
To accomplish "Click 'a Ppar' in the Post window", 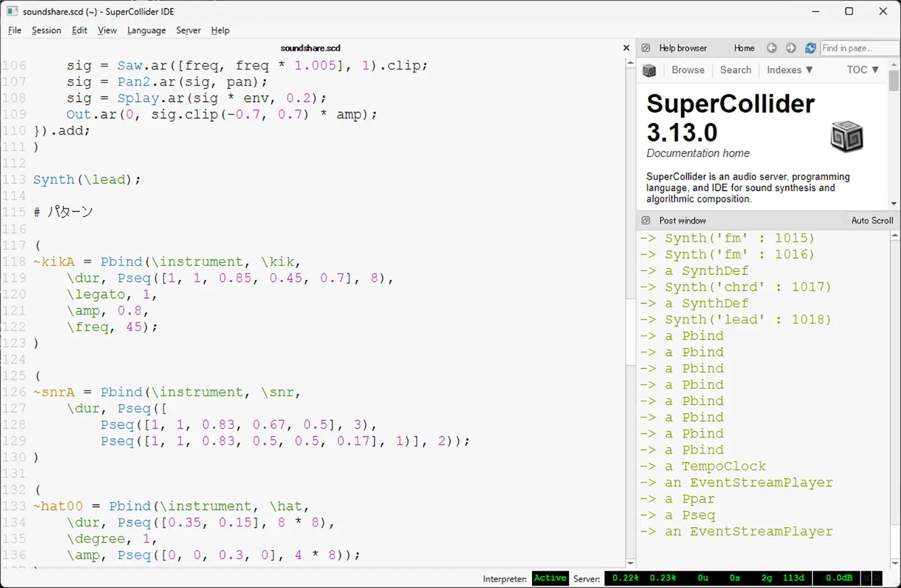I will [690, 499].
